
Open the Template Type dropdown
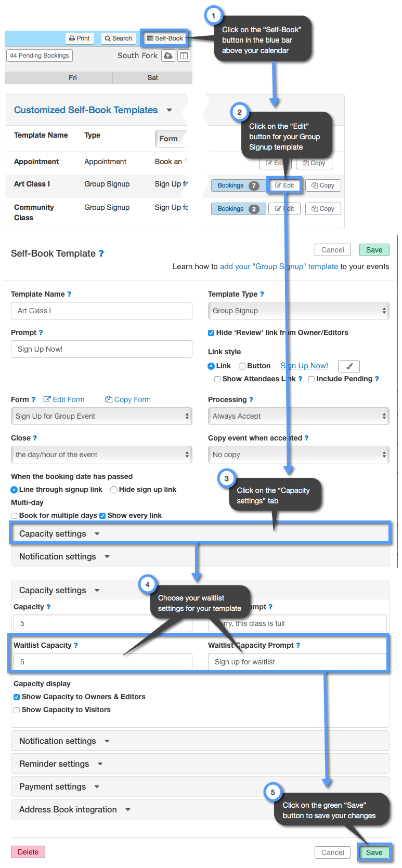point(298,310)
